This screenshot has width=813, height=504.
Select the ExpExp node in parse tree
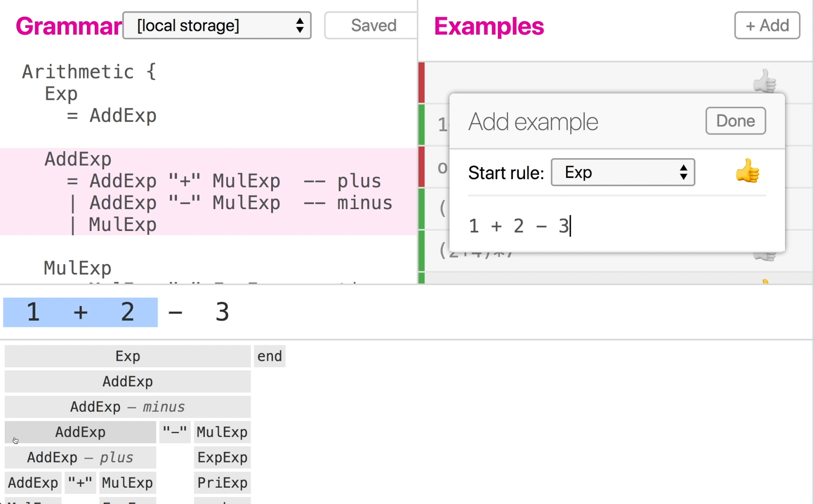pos(222,457)
